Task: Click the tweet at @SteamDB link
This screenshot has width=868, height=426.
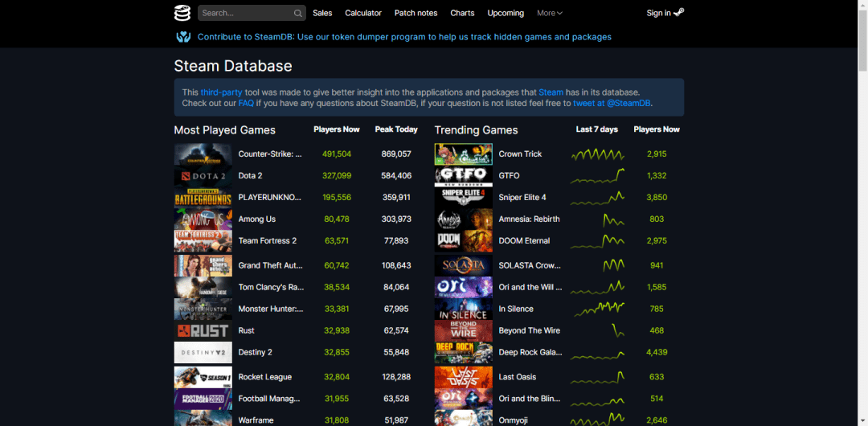Action: point(611,103)
